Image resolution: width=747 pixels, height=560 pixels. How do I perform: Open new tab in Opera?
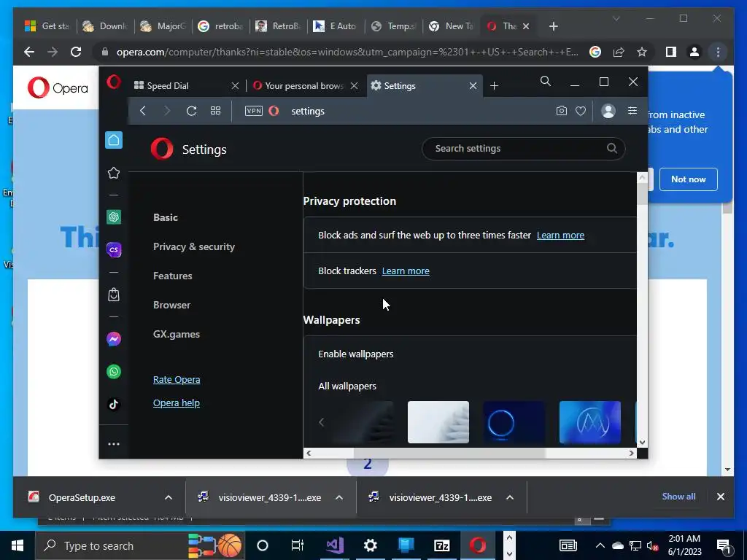click(494, 86)
